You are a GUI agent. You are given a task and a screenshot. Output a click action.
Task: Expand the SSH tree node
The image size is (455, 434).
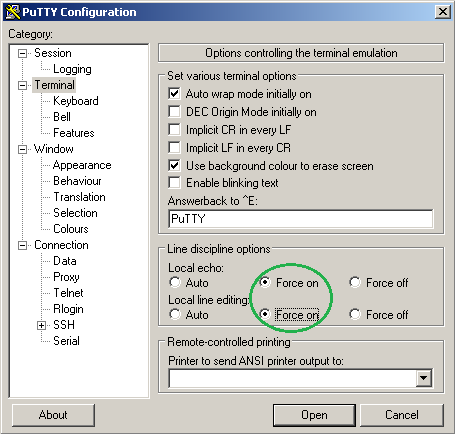click(x=41, y=325)
